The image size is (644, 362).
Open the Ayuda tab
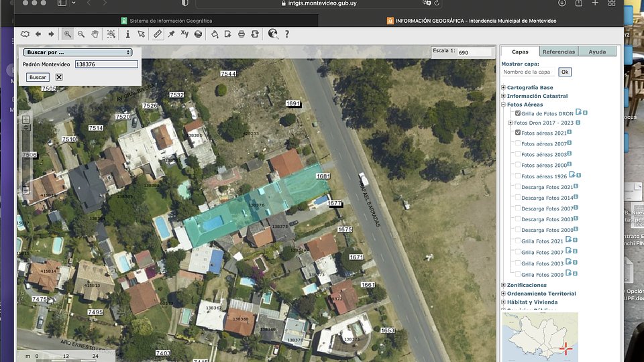point(596,52)
